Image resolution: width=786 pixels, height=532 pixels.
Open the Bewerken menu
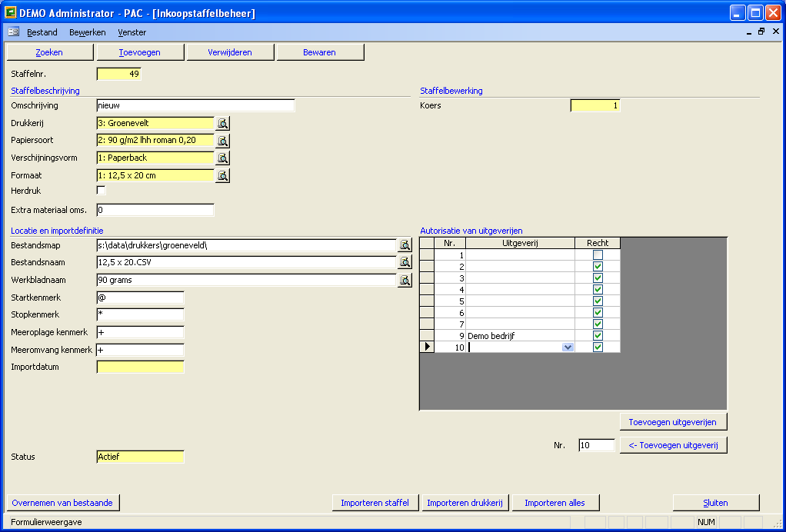tap(87, 32)
